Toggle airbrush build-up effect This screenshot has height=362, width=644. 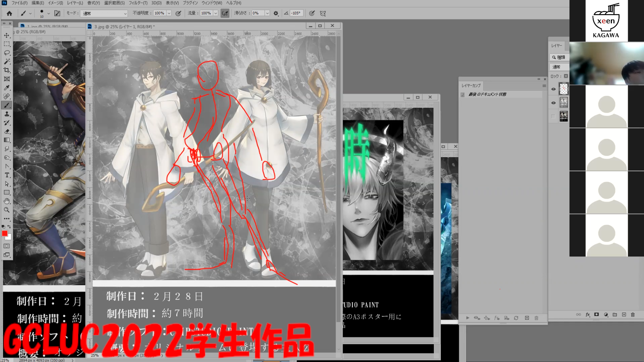[x=225, y=13]
